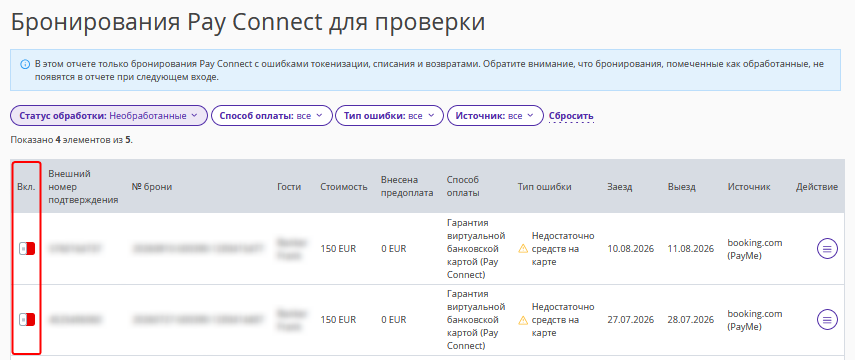Open the 'Тип ошибки' filter dropdown
The width and height of the screenshot is (855, 360).
point(389,116)
